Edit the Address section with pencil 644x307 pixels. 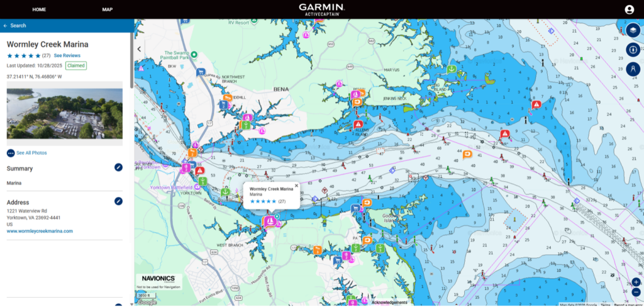(118, 201)
